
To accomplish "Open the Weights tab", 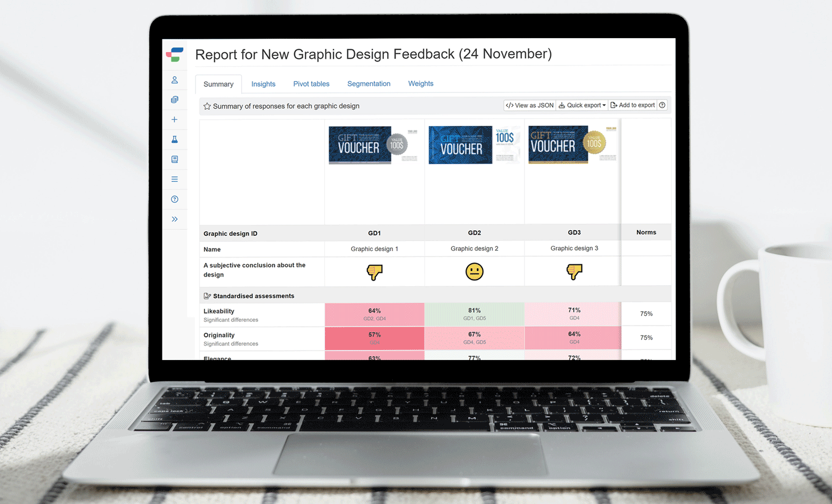I will (421, 83).
